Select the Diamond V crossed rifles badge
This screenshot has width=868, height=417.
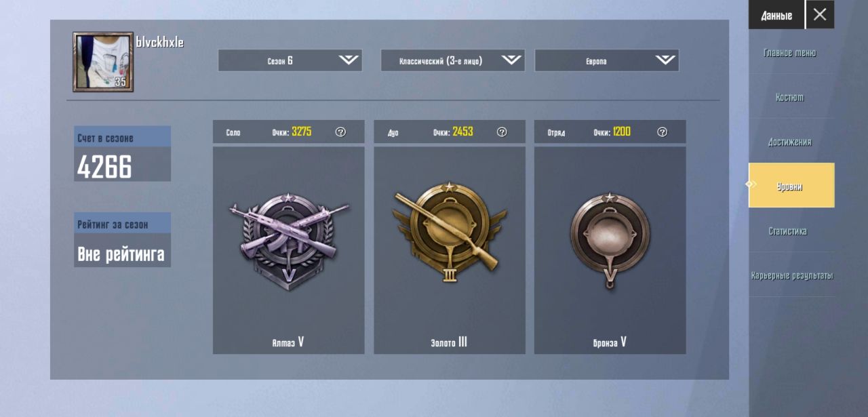point(290,241)
